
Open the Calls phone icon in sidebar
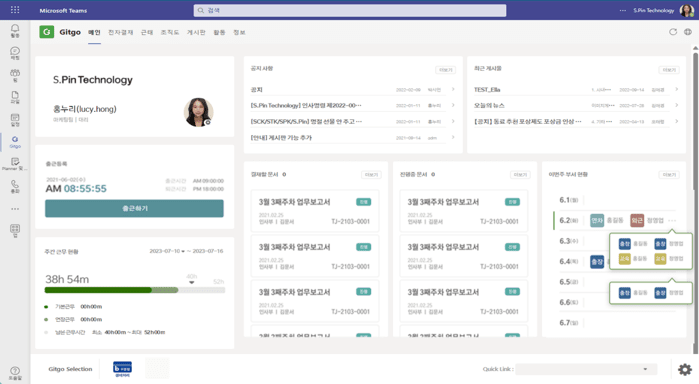tap(15, 186)
